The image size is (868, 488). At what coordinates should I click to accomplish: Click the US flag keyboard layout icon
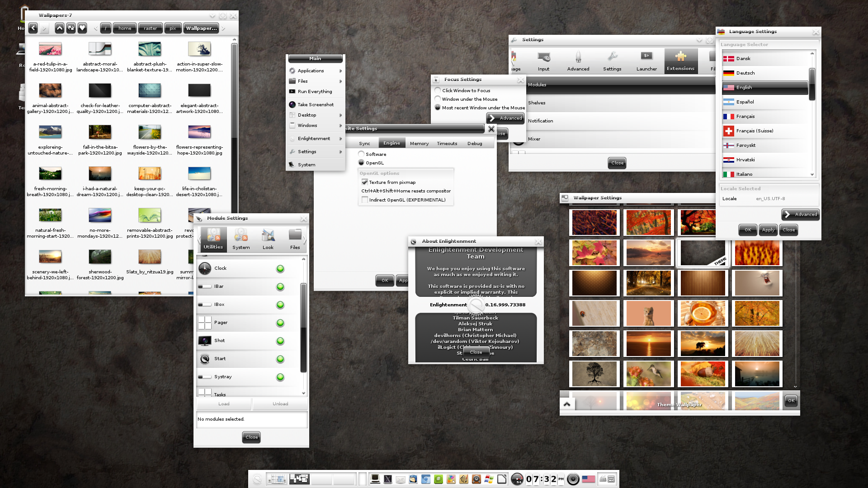(588, 479)
